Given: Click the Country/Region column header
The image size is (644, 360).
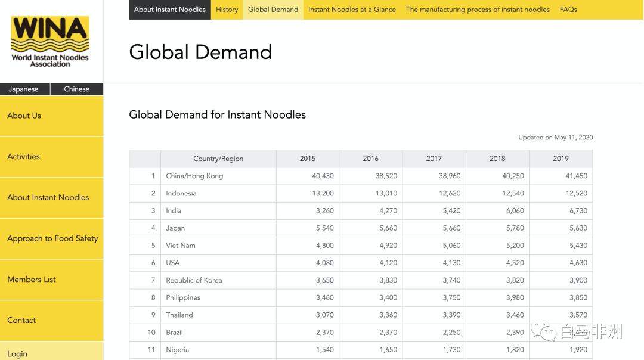Looking at the screenshot, I should point(218,159).
